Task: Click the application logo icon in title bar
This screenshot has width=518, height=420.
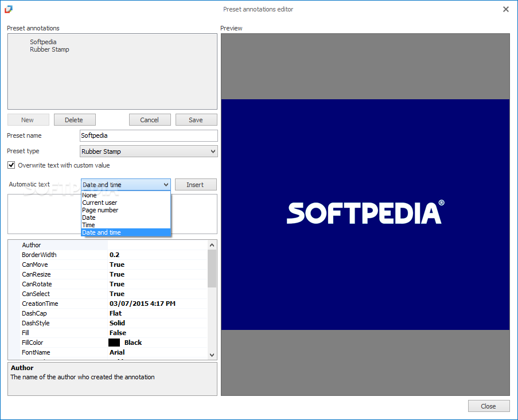Action: pos(9,9)
